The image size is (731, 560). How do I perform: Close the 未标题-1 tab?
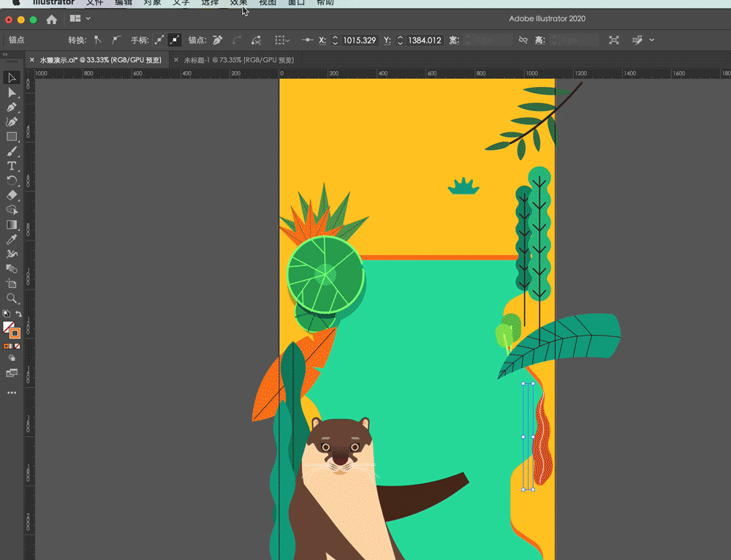tap(175, 60)
